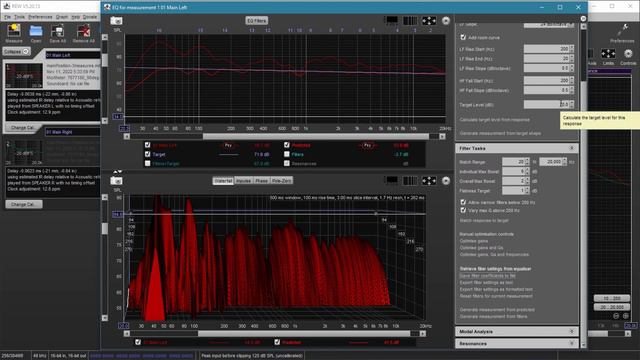Click the upper graph's vertical bars icon
Screen dimensions: 640x360
410,20
